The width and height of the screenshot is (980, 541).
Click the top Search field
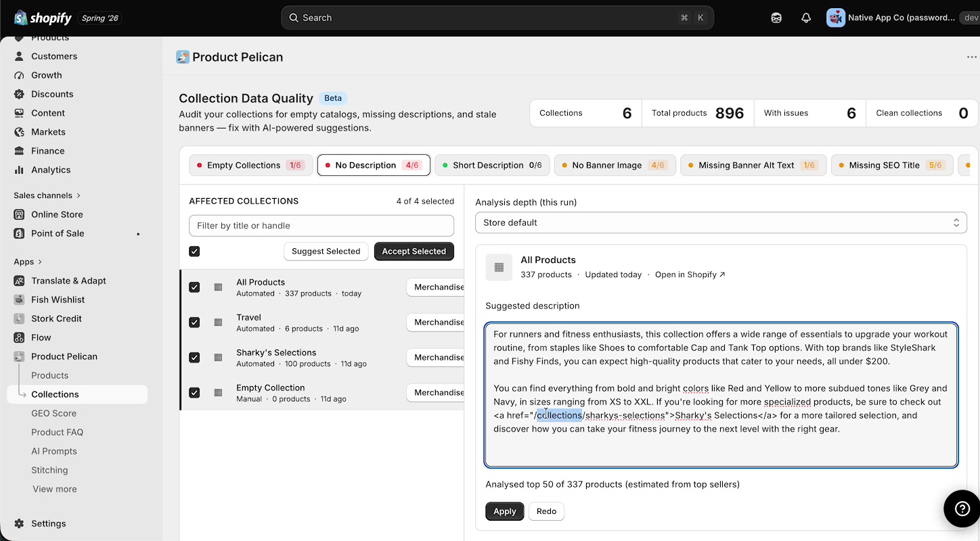[497, 18]
